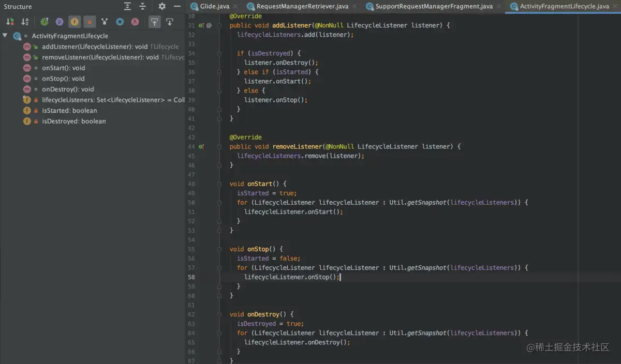Toggle Autoscroll to Source icon

pos(154,22)
